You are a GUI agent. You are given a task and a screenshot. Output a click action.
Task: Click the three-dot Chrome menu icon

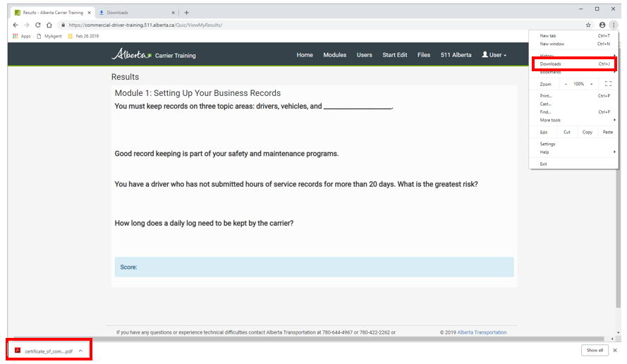point(614,25)
